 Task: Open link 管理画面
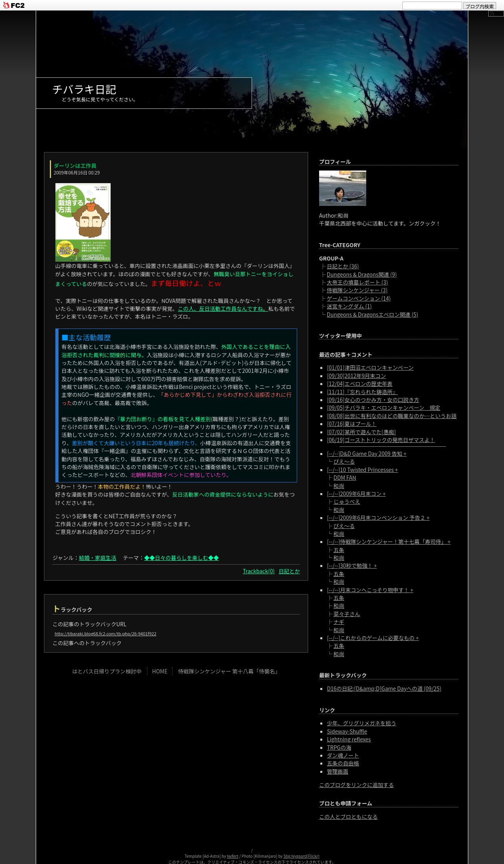coord(338,772)
